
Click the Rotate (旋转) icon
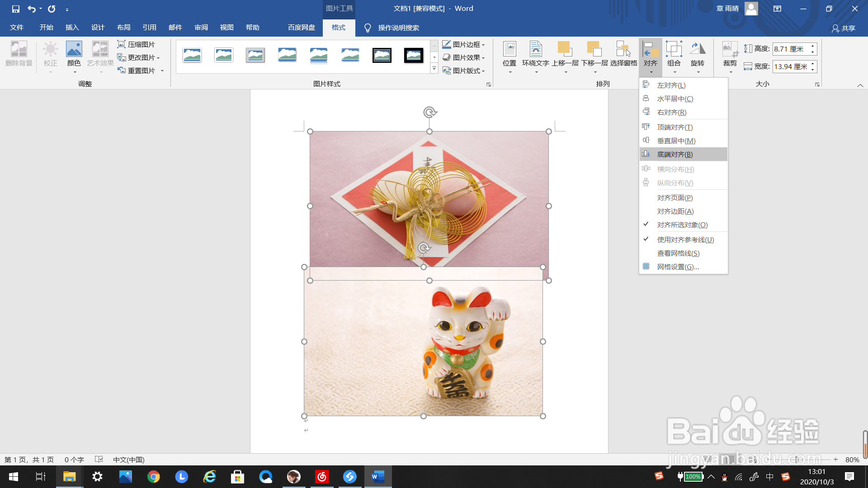tap(698, 49)
